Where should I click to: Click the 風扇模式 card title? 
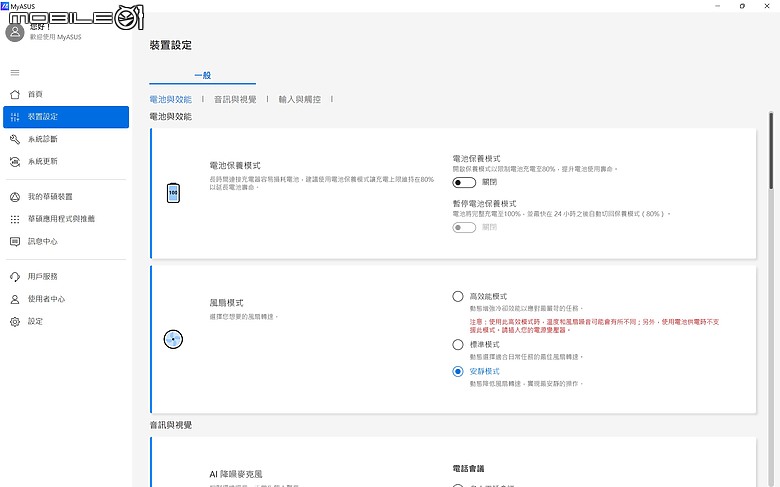[x=226, y=303]
